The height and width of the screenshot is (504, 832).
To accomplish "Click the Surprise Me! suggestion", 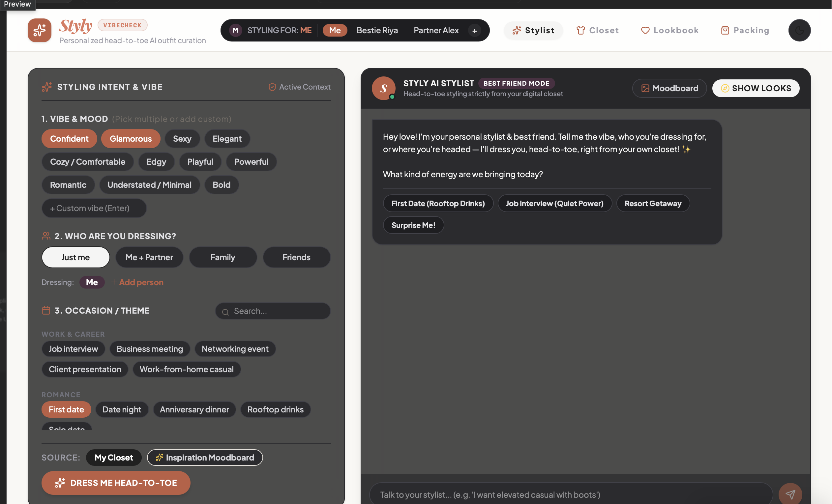I will pyautogui.click(x=413, y=225).
